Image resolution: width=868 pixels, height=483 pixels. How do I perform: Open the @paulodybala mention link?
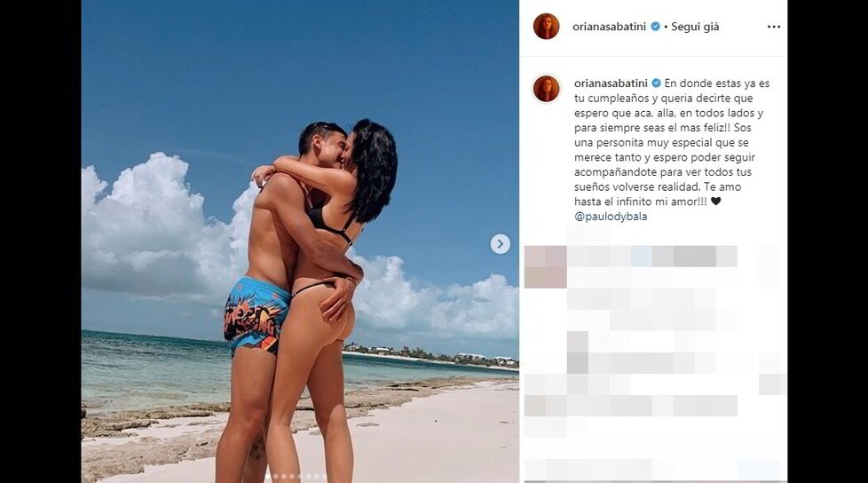point(611,217)
